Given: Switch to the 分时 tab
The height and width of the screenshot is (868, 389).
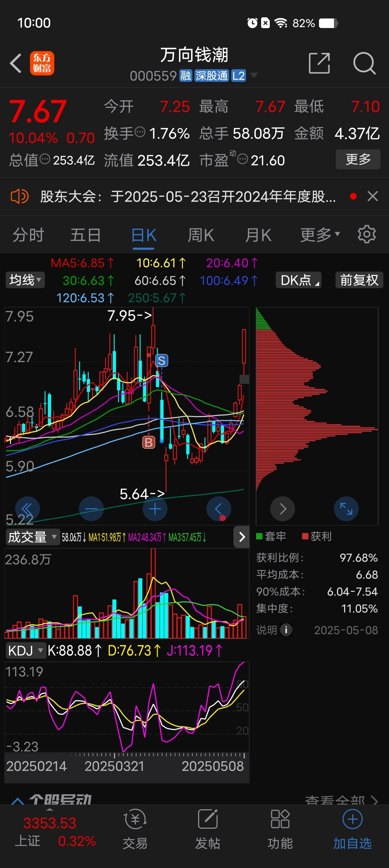Looking at the screenshot, I should pyautogui.click(x=28, y=235).
